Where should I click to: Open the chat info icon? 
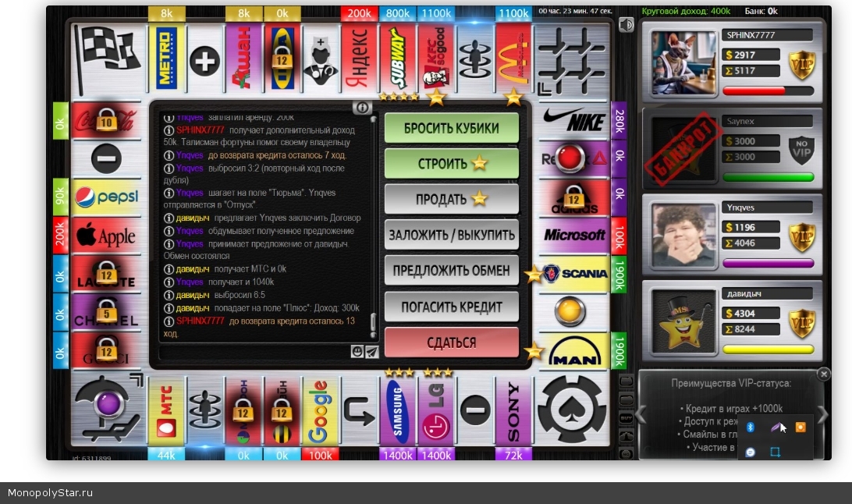(362, 108)
